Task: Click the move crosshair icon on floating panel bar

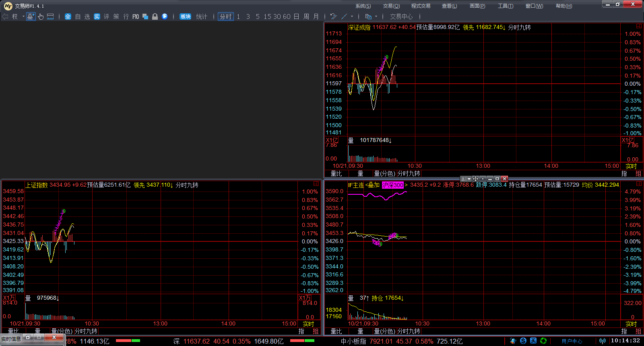Action: tap(475, 179)
